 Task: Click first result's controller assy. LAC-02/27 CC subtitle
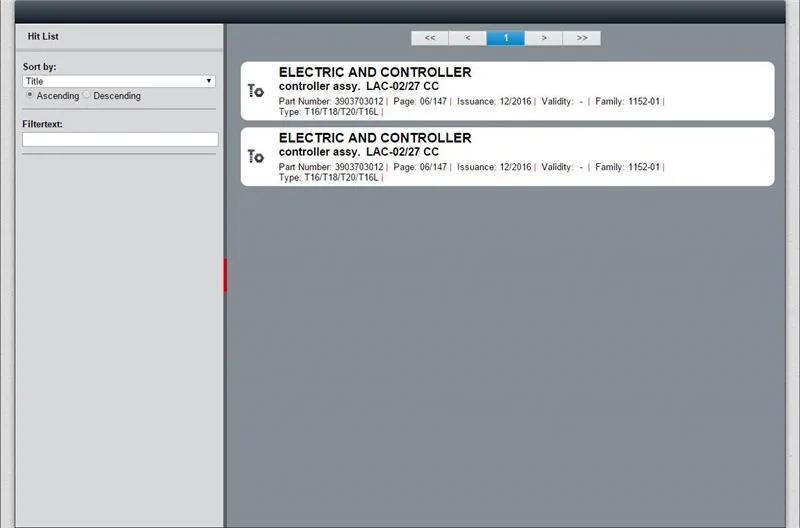(359, 86)
